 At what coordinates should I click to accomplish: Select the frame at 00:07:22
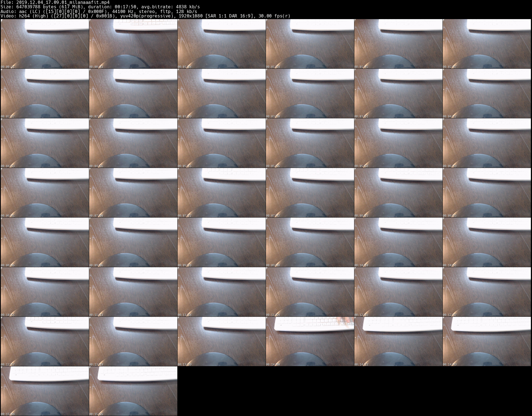click(221, 193)
